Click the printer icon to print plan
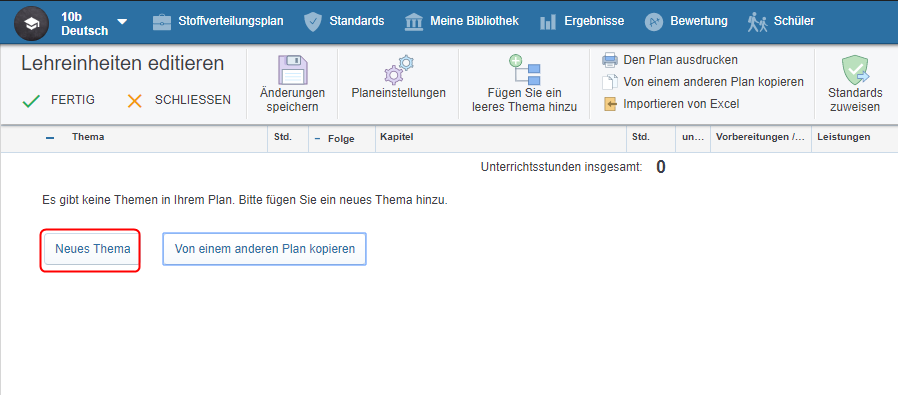The height and width of the screenshot is (395, 898). 610,60
